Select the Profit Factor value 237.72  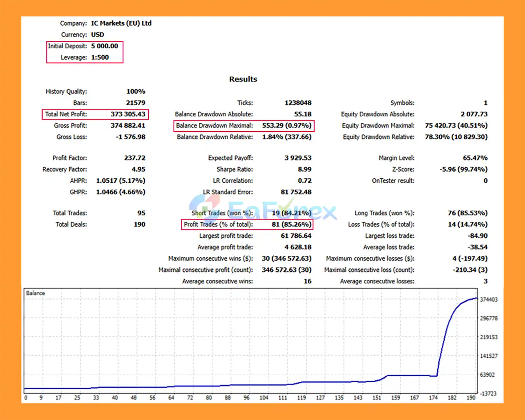(x=135, y=158)
